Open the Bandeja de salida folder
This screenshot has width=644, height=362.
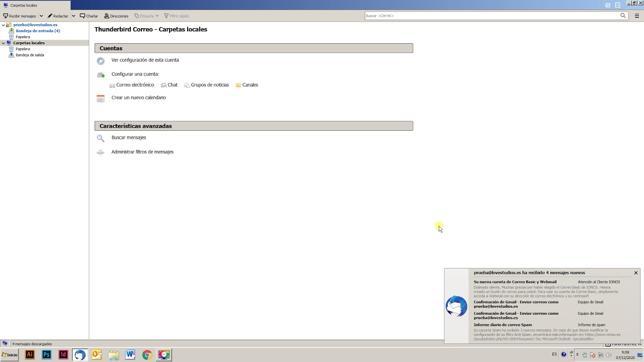click(30, 55)
